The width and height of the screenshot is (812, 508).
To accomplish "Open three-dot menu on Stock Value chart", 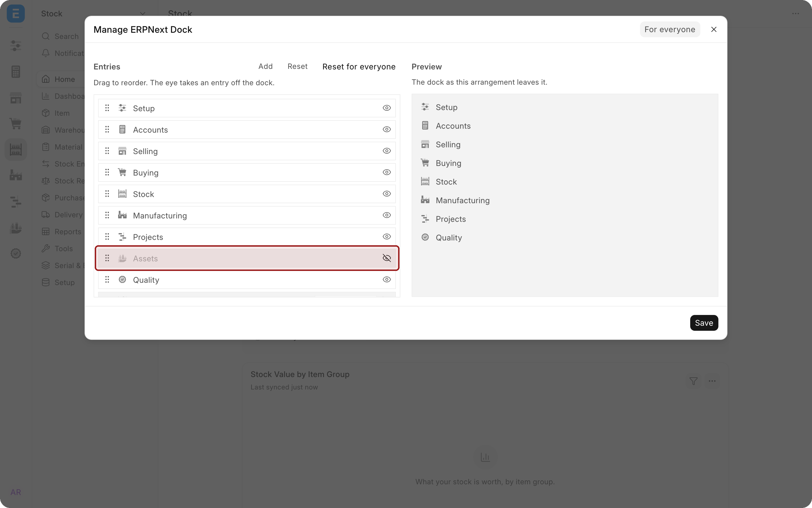I will point(712,381).
